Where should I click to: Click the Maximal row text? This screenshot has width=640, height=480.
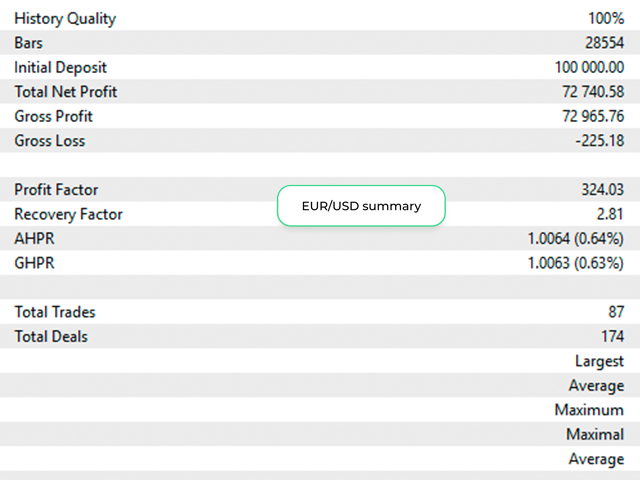(x=595, y=435)
